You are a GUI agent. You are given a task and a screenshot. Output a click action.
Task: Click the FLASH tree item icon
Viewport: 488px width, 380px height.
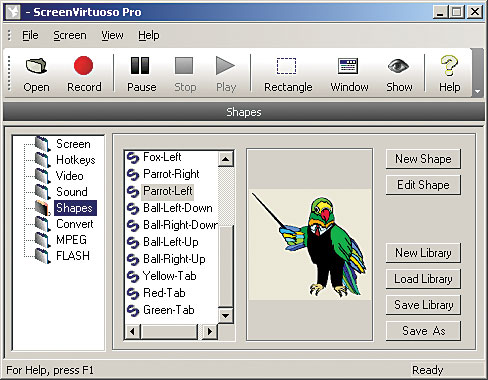43,256
